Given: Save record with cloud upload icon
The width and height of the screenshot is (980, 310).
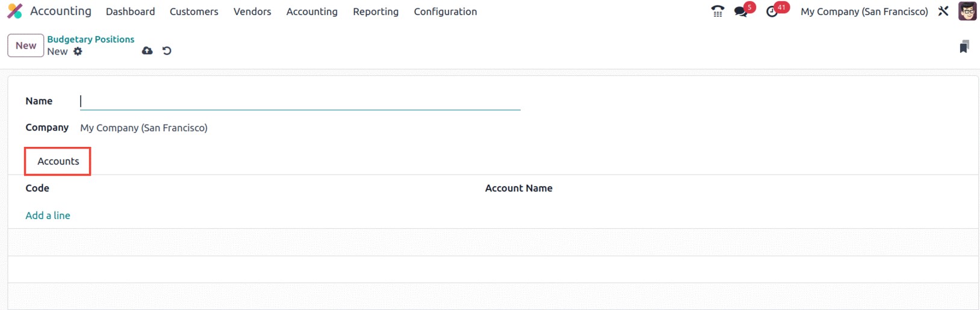Looking at the screenshot, I should 147,51.
